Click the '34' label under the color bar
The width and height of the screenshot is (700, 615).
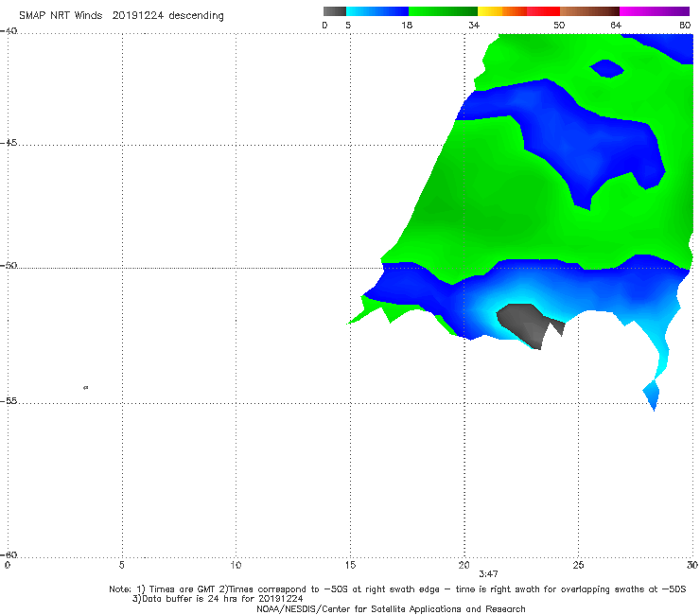(474, 26)
